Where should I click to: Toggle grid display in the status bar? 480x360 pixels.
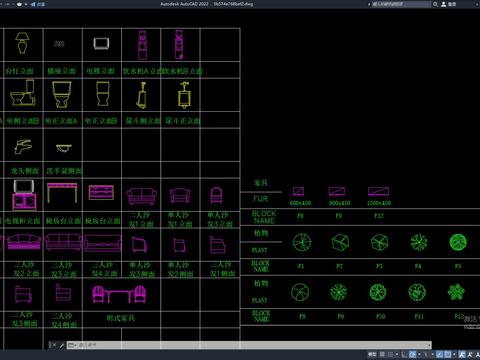(x=382, y=354)
